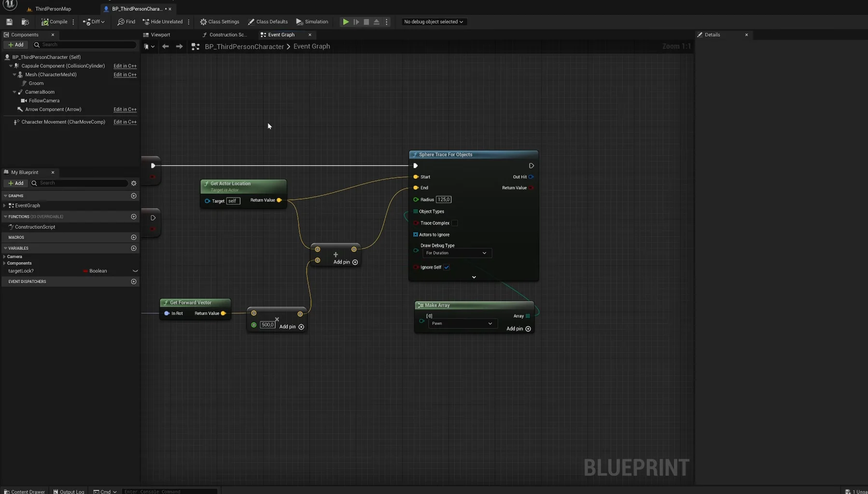Screen dimensions: 868x494
Task: Add a new component
Action: point(16,44)
